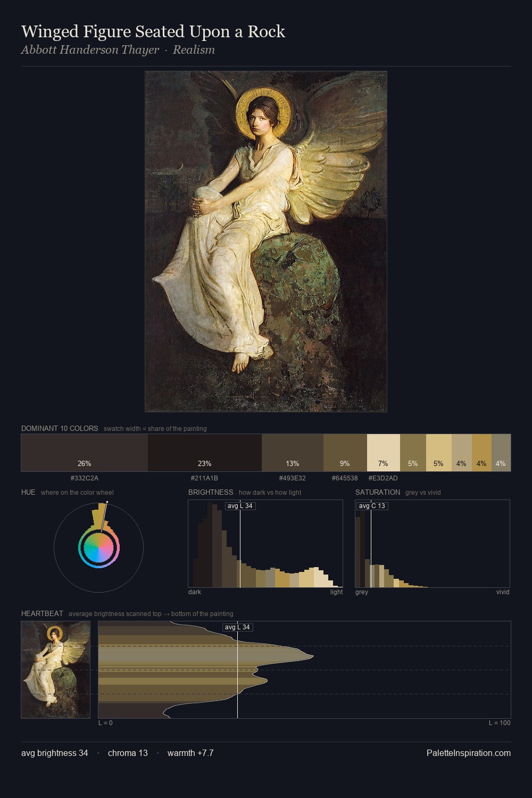The height and width of the screenshot is (798, 532).
Task: Click the #645538 hex code label
Action: [345, 478]
